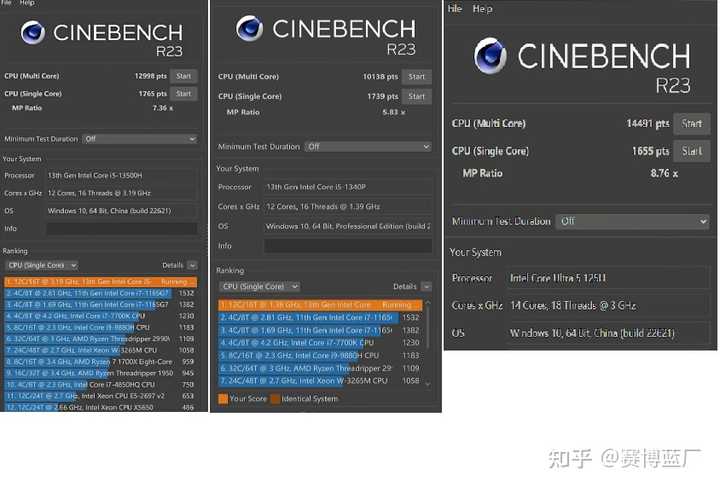Click processor name Intel Core Ultra 5 125H

click(558, 278)
